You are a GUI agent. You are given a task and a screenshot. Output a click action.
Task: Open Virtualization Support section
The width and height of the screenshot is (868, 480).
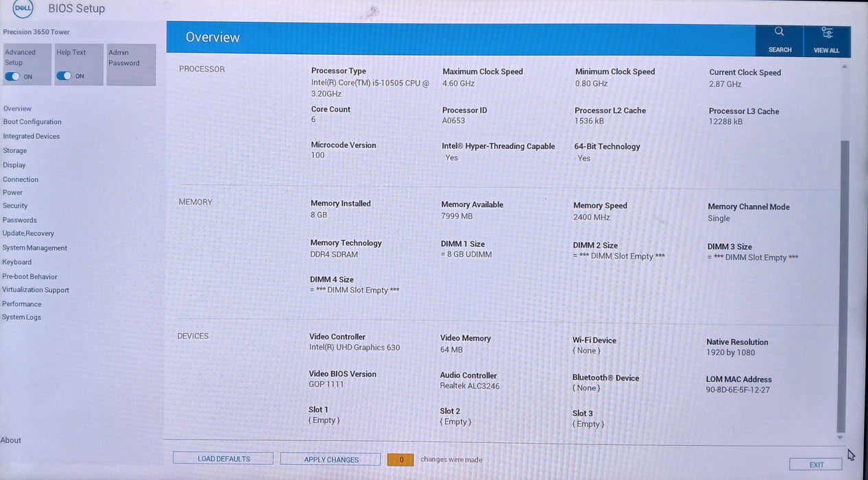click(x=36, y=290)
